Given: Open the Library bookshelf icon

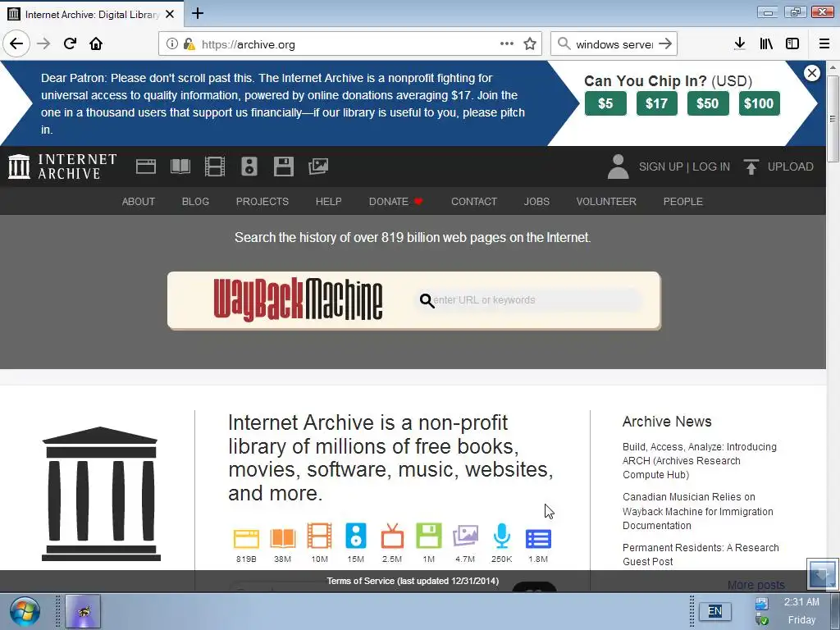Looking at the screenshot, I should click(766, 44).
